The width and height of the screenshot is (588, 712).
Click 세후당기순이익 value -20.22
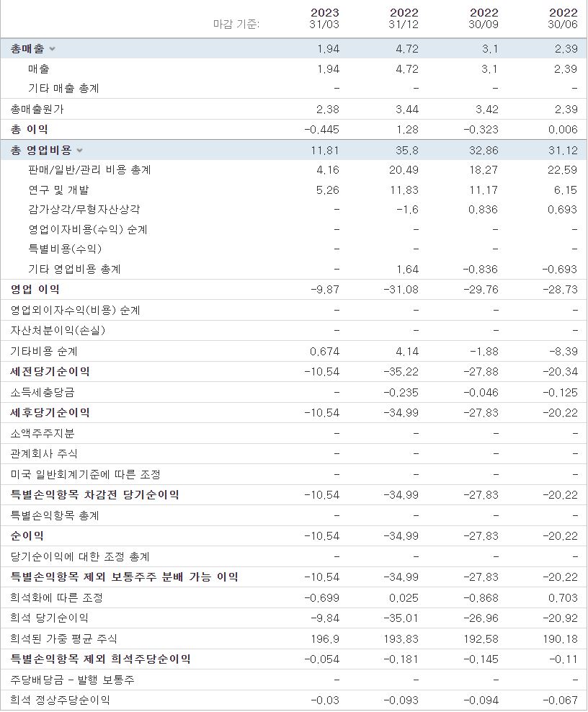click(561, 412)
